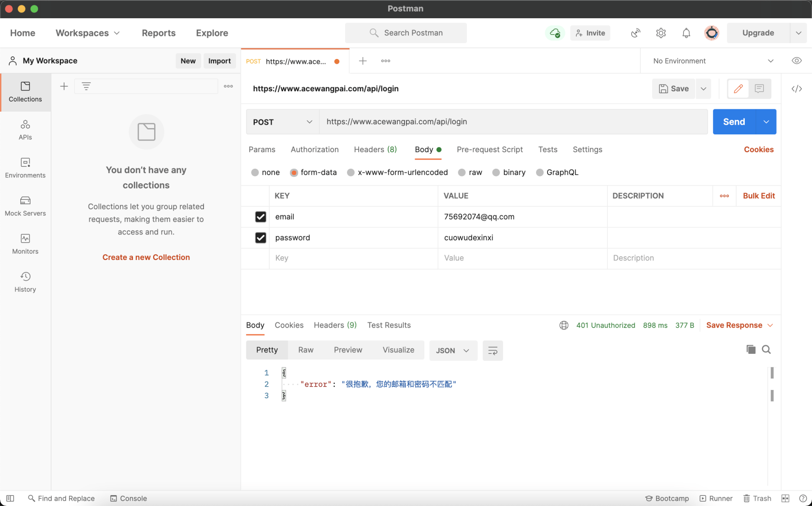Screen dimensions: 812x506
Task: Open the History sidebar panel
Action: coord(25,282)
